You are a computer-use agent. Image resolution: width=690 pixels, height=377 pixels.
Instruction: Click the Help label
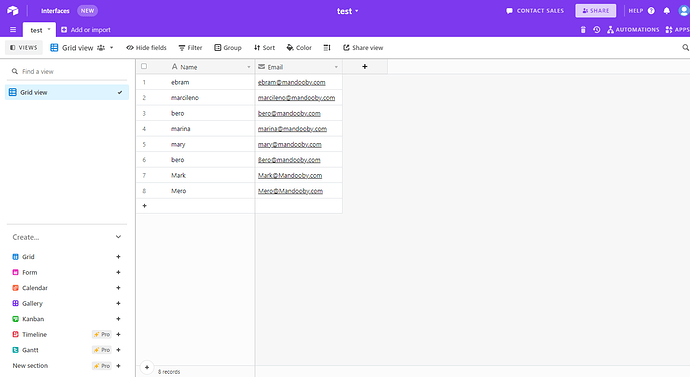tap(636, 11)
